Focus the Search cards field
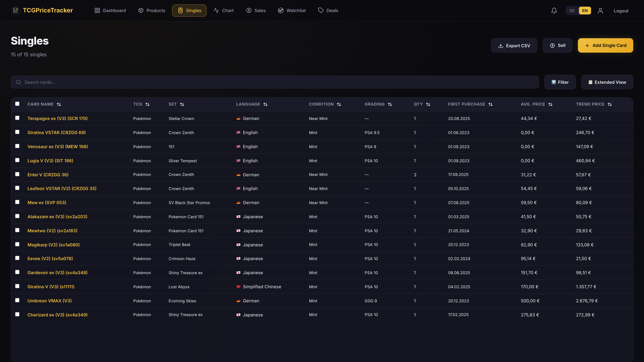The image size is (644, 362). coord(275,82)
